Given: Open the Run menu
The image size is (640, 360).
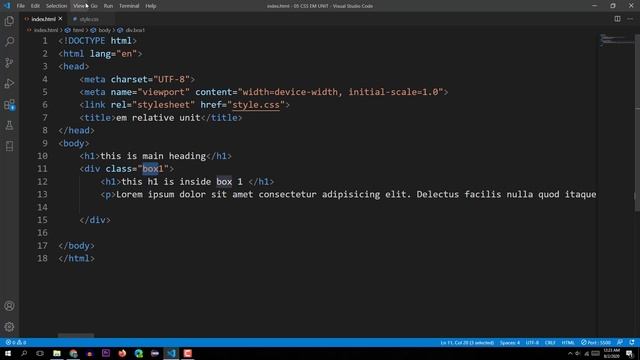Looking at the screenshot, I should (108, 6).
